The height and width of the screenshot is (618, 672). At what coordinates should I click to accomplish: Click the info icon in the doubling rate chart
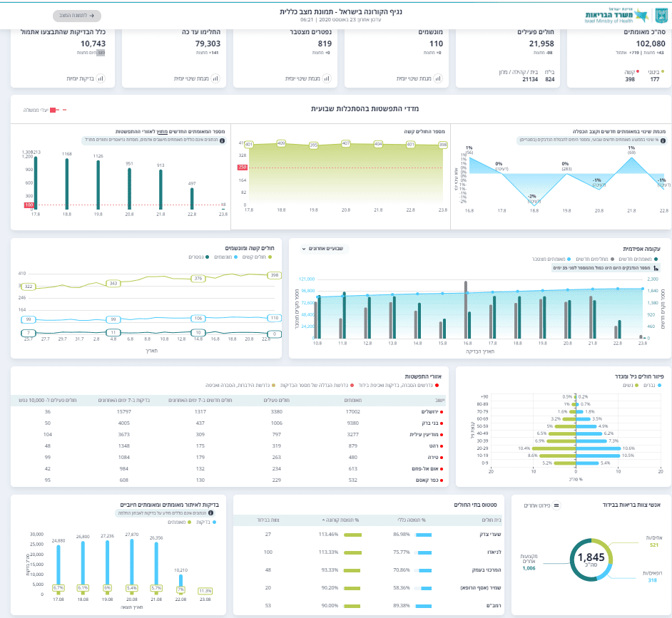click(663, 140)
